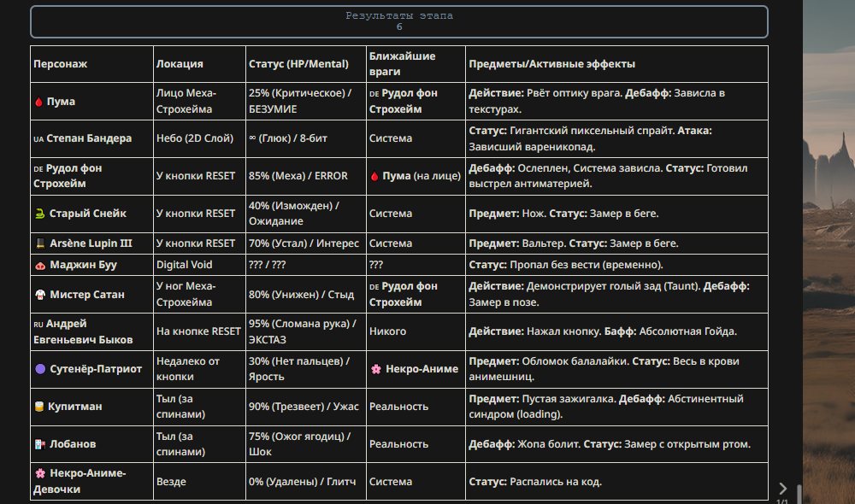Select 'Предмет: Вальтер' effects cell
The image size is (855, 504).
click(616, 243)
